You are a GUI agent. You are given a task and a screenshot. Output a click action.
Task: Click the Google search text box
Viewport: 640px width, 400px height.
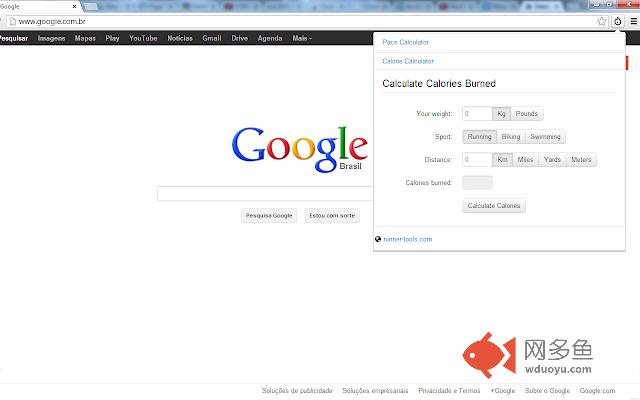click(265, 193)
